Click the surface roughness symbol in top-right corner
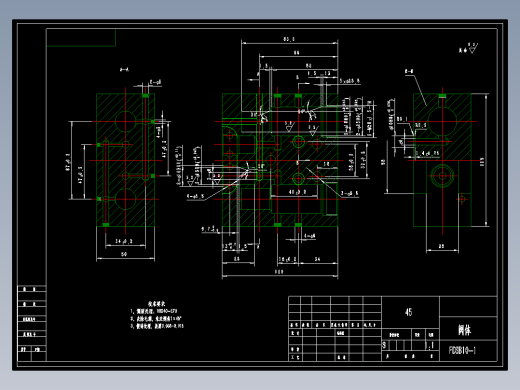 point(469,48)
